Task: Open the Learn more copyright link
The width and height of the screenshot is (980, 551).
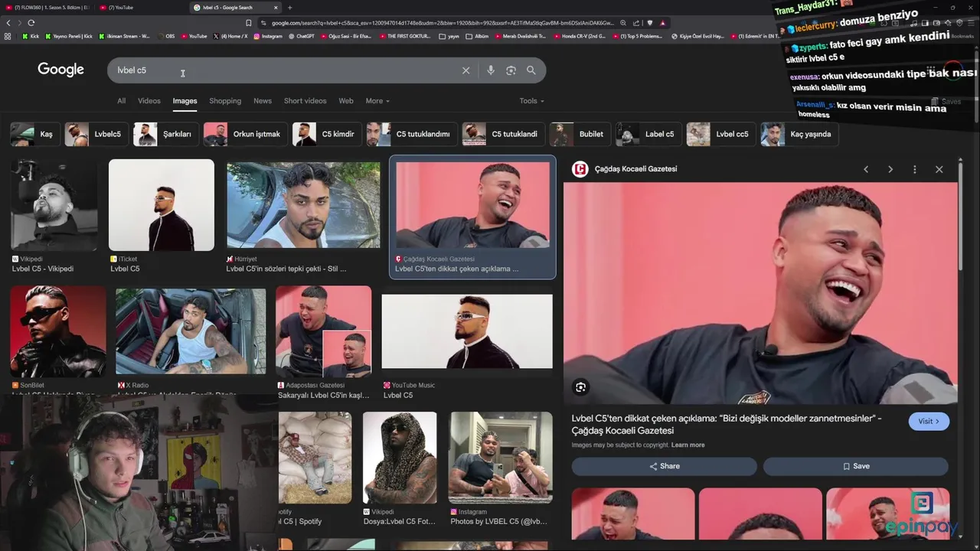Action: [688, 445]
